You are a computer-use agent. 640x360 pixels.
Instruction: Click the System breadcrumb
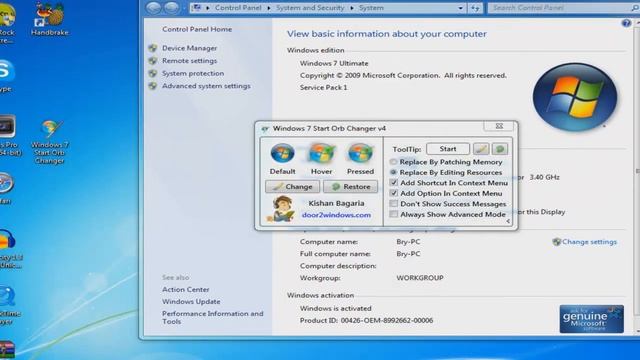(371, 8)
